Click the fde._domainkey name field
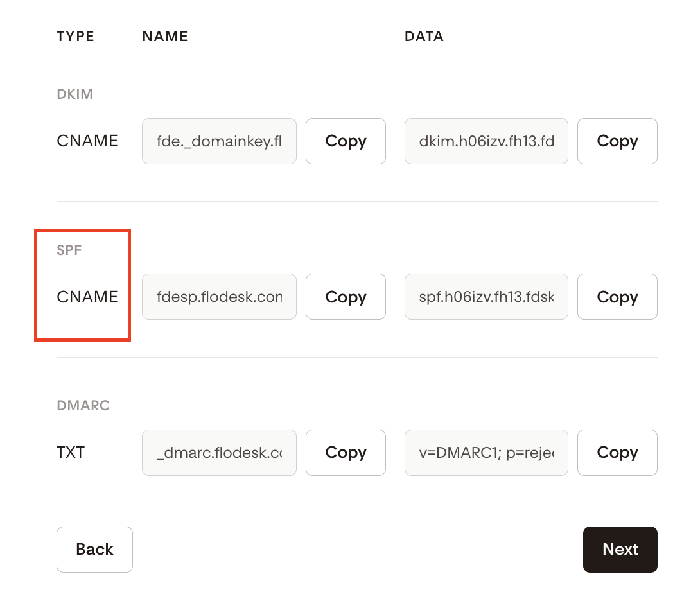The height and width of the screenshot is (601, 700). 219,141
